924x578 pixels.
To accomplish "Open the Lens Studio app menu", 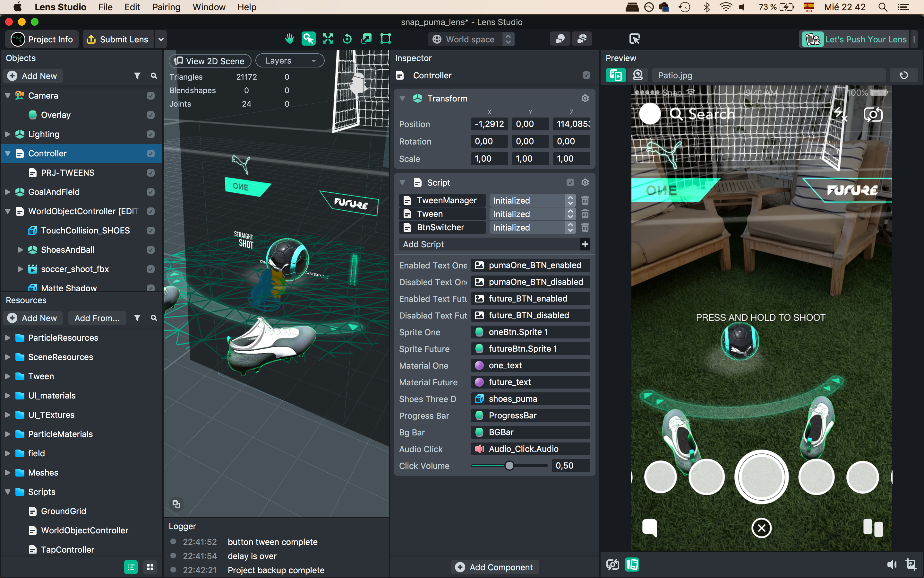I will [60, 7].
